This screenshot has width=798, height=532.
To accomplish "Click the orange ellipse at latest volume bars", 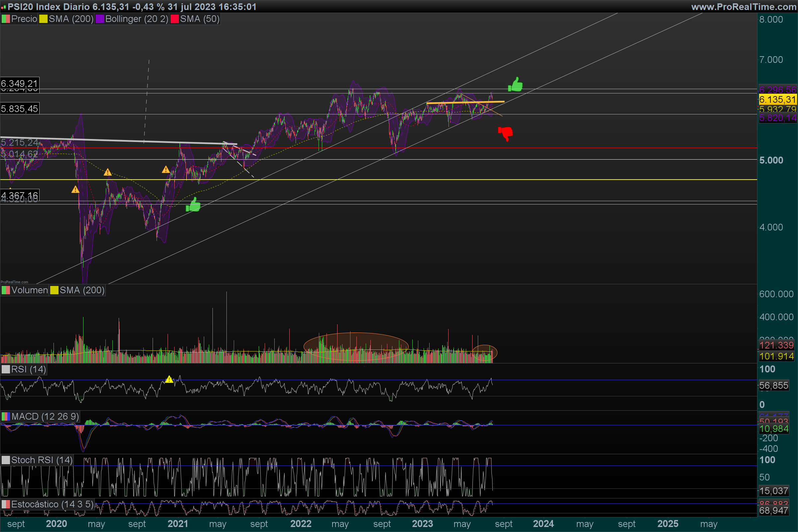I will point(484,353).
